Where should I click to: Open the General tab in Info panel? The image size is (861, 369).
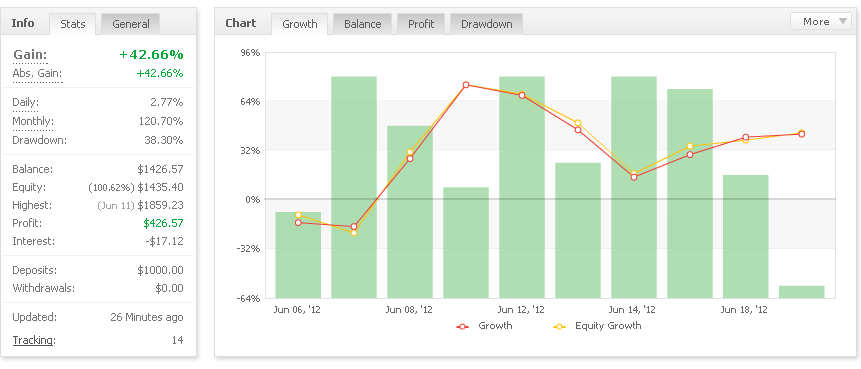[x=131, y=24]
